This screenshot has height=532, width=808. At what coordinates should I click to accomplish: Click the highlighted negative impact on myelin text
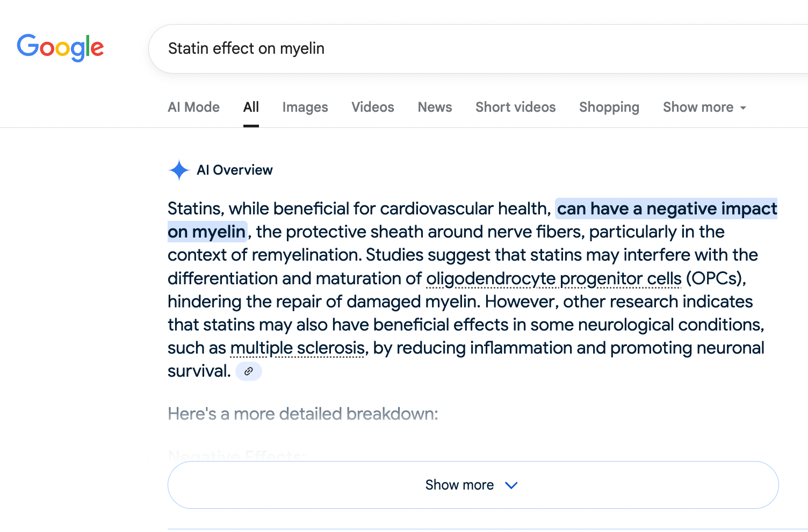(666, 209)
